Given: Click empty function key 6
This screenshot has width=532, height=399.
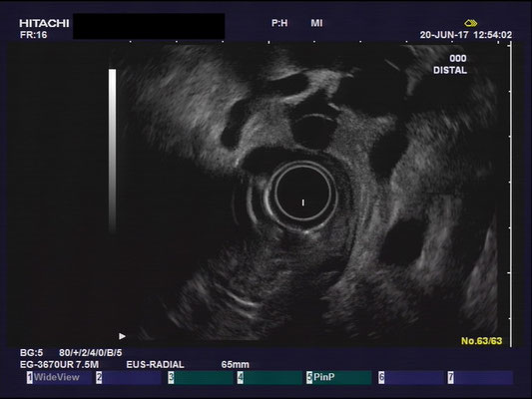Looking at the screenshot, I should click(x=411, y=377).
